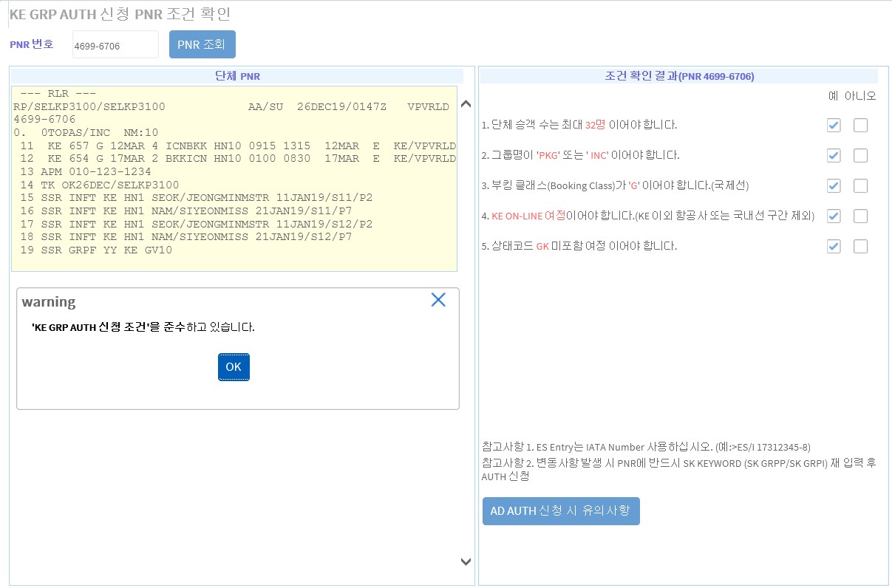Check 아니오 for condition 1 passenger limit
The image size is (892, 588).
tap(860, 126)
